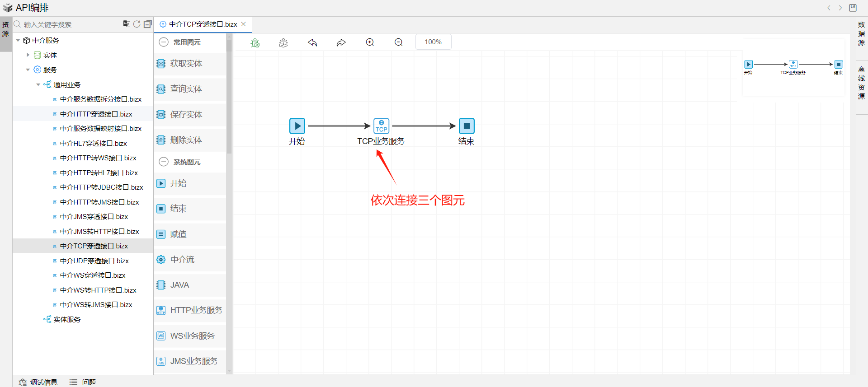This screenshot has width=868, height=387.
Task: Zoom out on the canvas
Action: click(x=398, y=42)
